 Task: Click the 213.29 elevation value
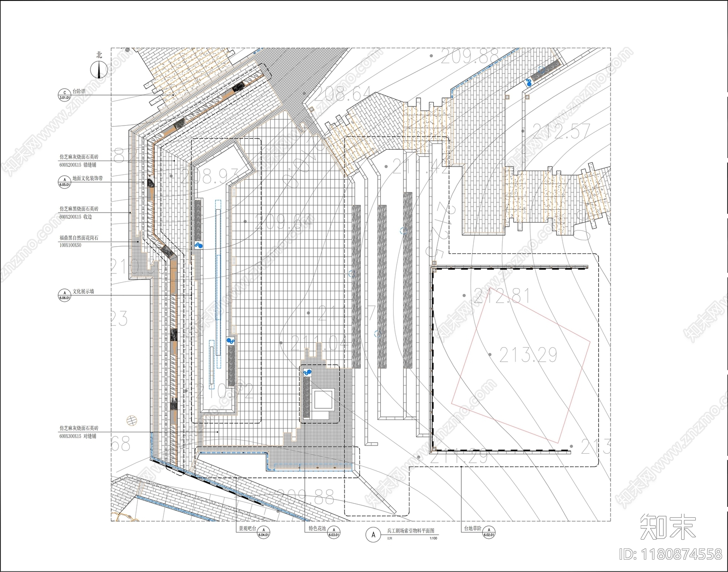click(x=528, y=355)
